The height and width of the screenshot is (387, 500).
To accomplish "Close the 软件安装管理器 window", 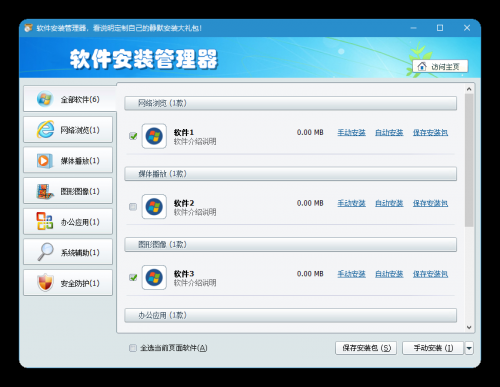I will coord(467,28).
